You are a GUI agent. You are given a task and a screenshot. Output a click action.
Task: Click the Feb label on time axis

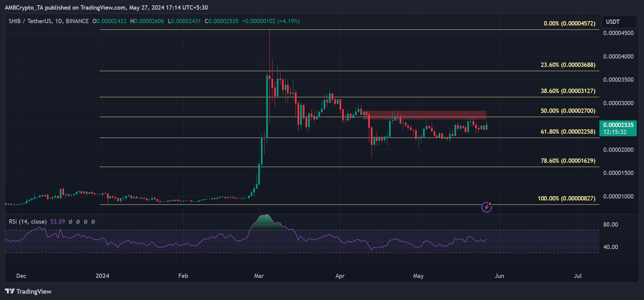(183, 276)
